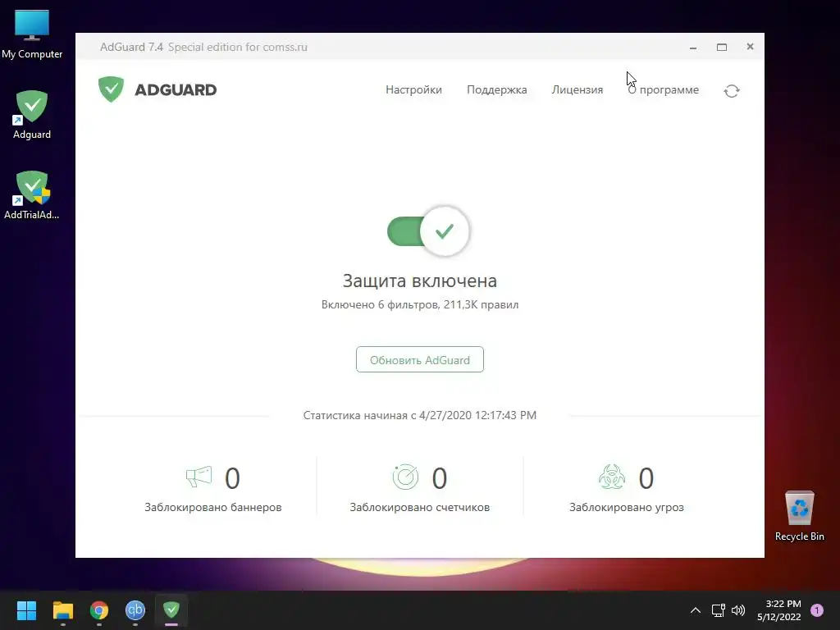Click the threats blocked count 0
This screenshot has width=840, height=630.
646,478
